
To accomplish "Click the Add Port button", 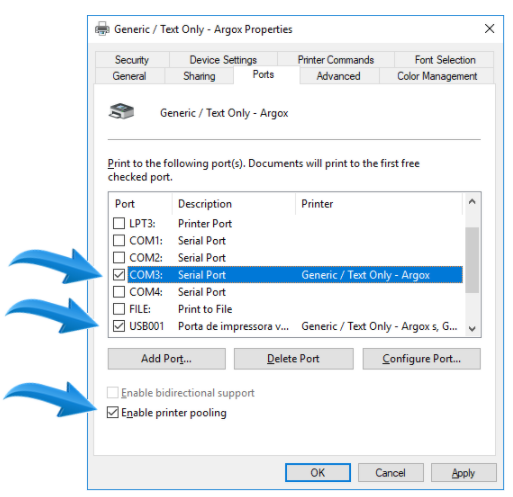I will click(167, 359).
